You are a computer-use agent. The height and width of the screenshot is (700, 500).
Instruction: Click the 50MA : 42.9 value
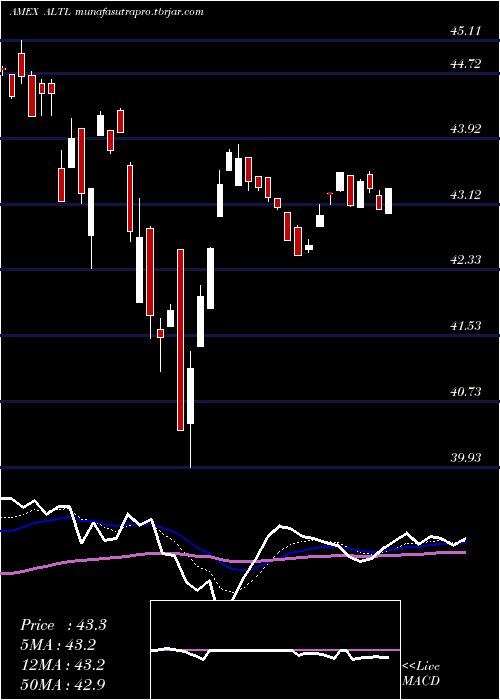(x=63, y=684)
